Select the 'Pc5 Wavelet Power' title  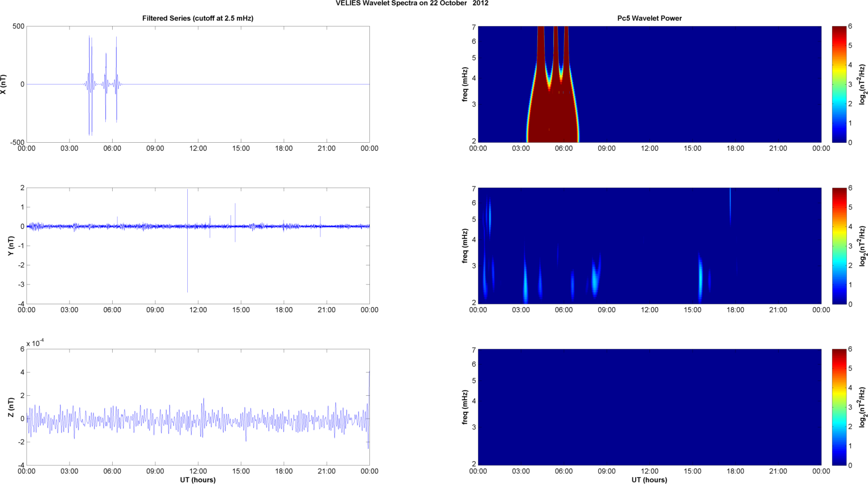[649, 18]
